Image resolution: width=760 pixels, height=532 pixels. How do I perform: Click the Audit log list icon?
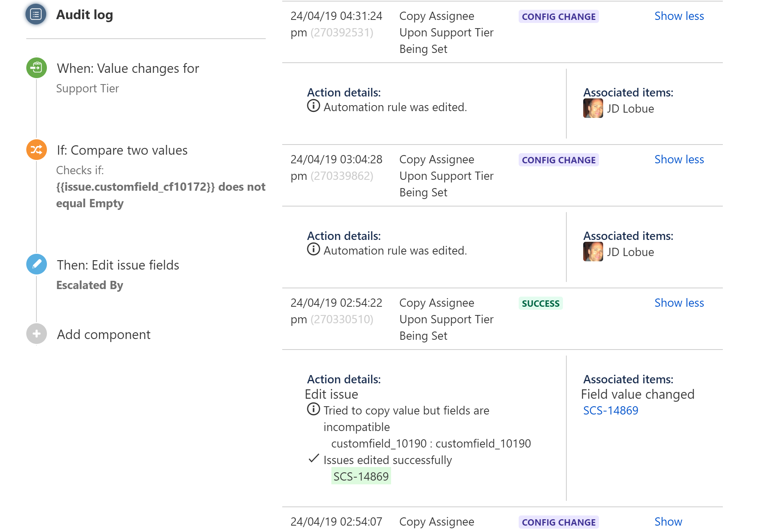pos(36,14)
